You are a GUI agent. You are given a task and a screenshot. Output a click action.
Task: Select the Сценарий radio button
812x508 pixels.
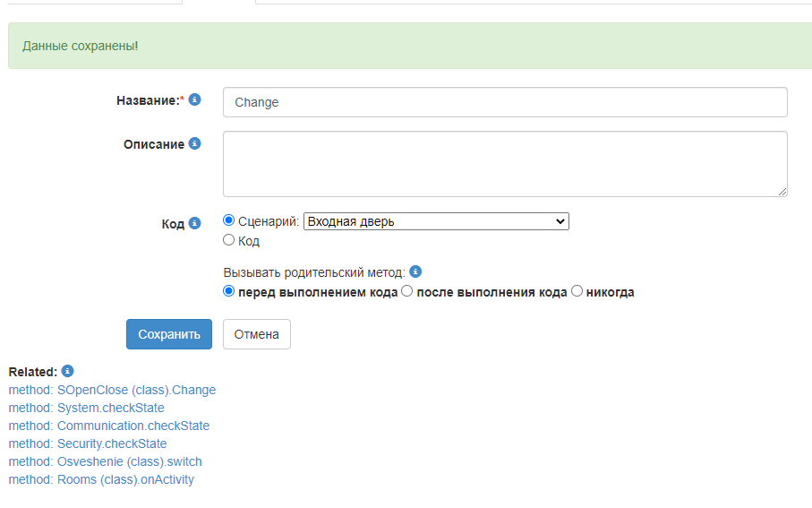(x=228, y=220)
